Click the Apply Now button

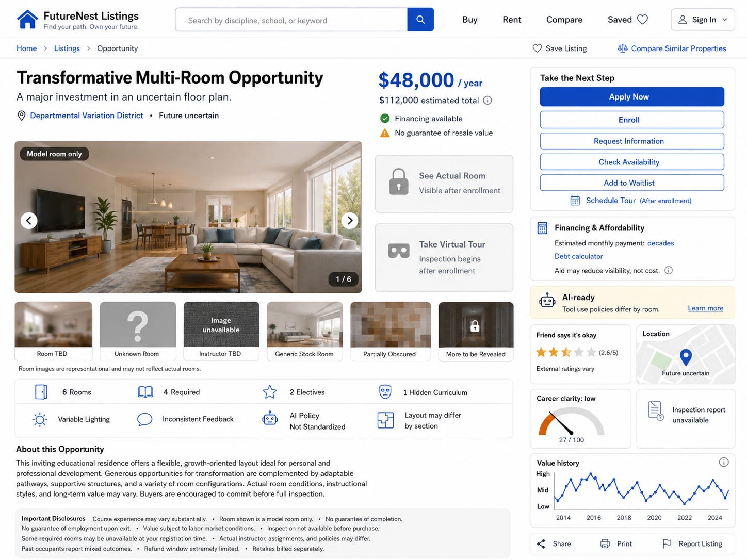tap(632, 96)
